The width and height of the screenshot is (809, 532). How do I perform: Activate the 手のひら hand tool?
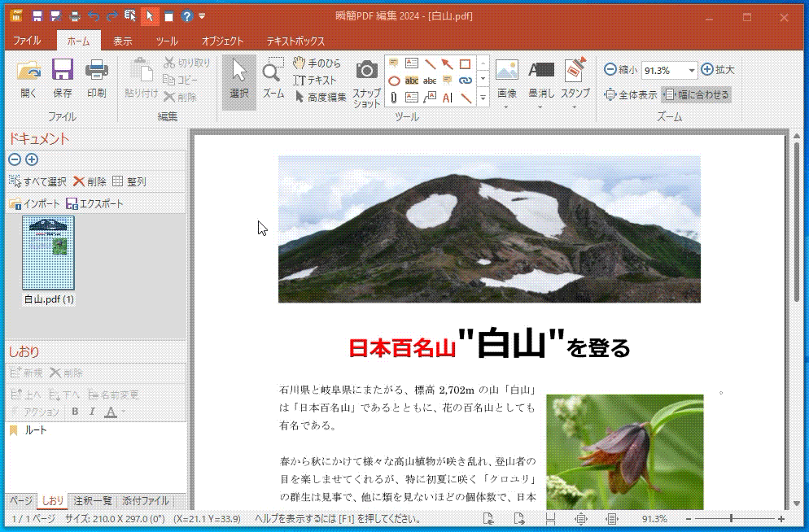click(x=317, y=63)
